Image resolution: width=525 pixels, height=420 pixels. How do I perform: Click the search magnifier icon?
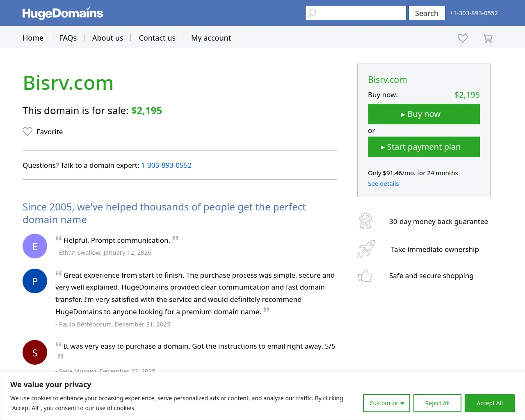coord(312,13)
